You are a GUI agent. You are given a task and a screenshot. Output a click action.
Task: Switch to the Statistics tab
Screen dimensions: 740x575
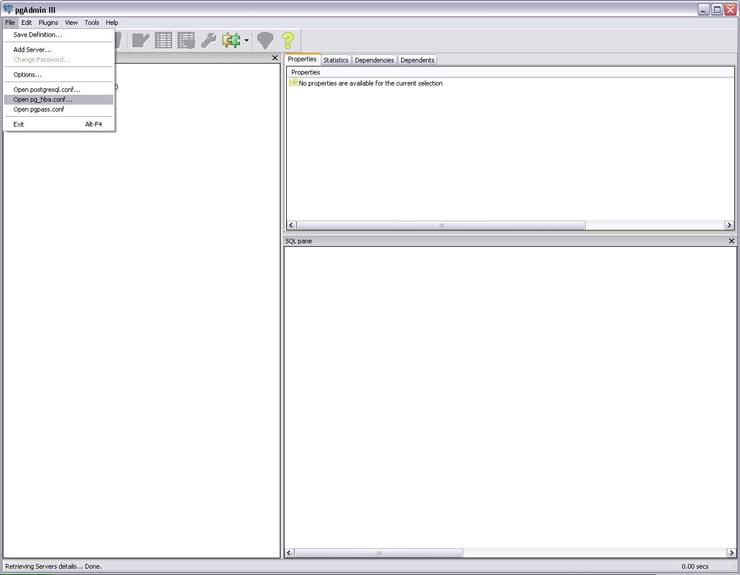click(x=336, y=60)
